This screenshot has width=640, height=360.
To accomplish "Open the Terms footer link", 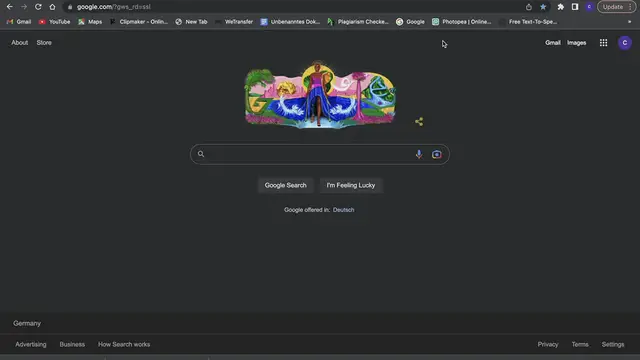I will (580, 344).
